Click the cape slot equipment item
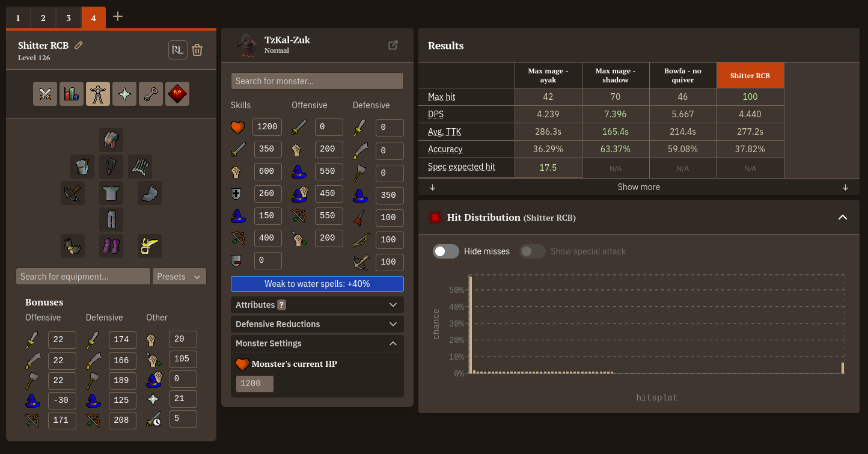This screenshot has height=454, width=868. tap(82, 167)
